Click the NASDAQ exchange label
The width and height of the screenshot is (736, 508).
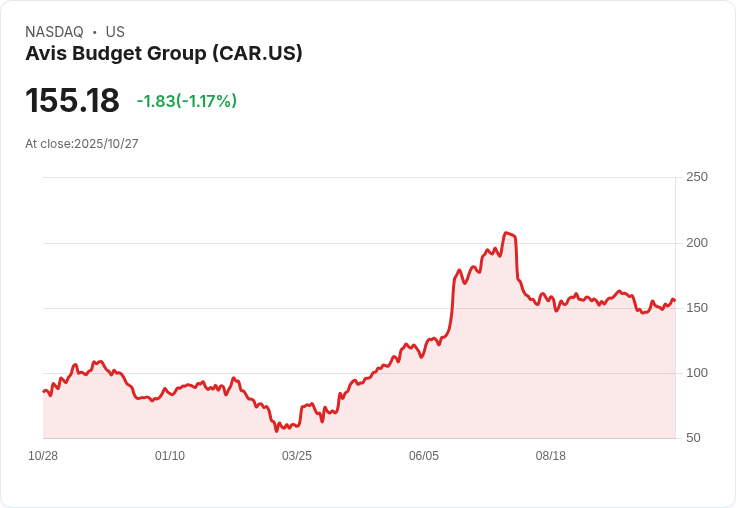click(54, 32)
